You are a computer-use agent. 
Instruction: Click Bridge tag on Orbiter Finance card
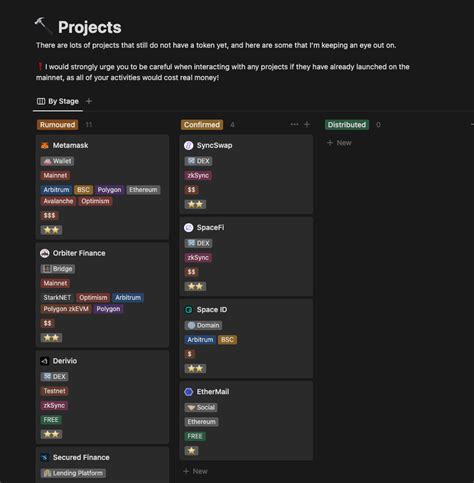58,269
